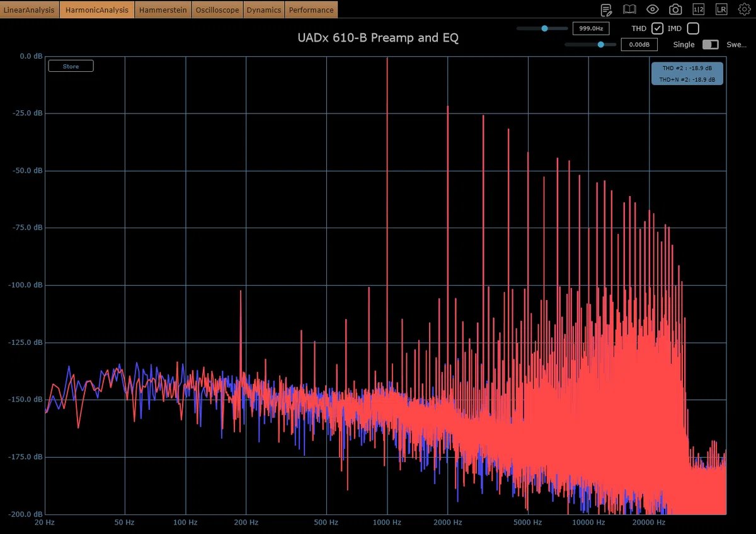The image size is (756, 534).
Task: Go to Performance tab
Action: 311,9
